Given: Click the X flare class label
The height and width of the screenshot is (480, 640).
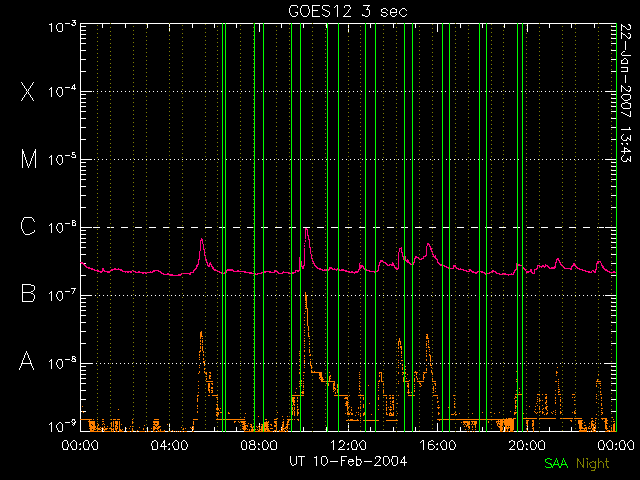Looking at the screenshot, I should click(x=27, y=91).
